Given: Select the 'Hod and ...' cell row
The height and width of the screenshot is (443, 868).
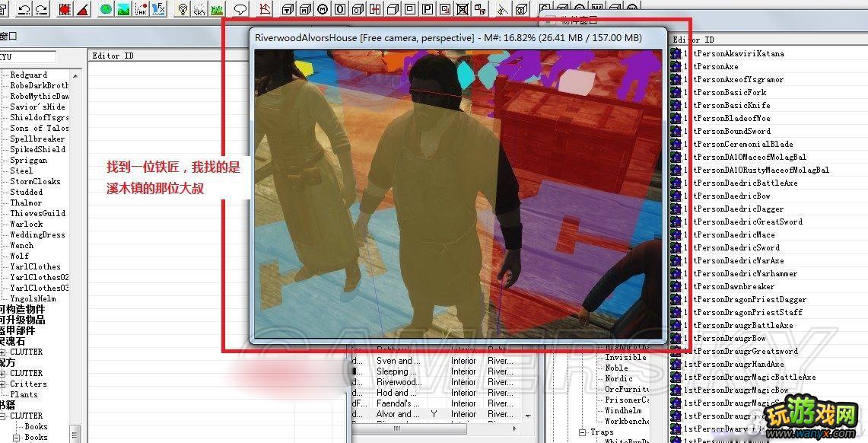Looking at the screenshot, I should (x=437, y=394).
